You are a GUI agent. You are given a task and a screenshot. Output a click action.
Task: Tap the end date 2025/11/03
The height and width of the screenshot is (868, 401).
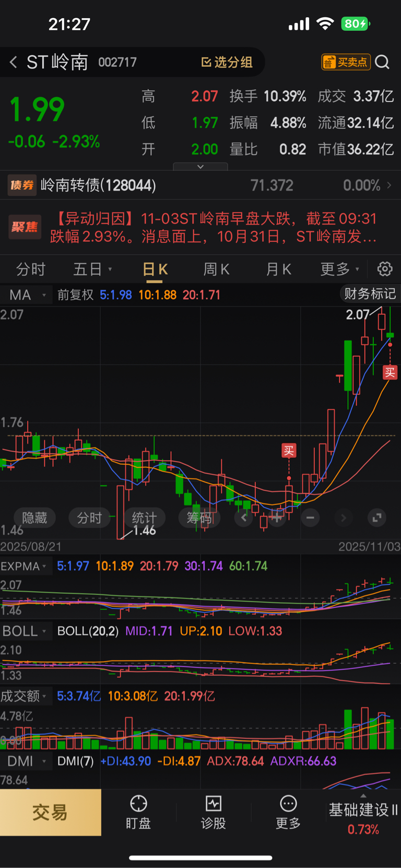369,547
